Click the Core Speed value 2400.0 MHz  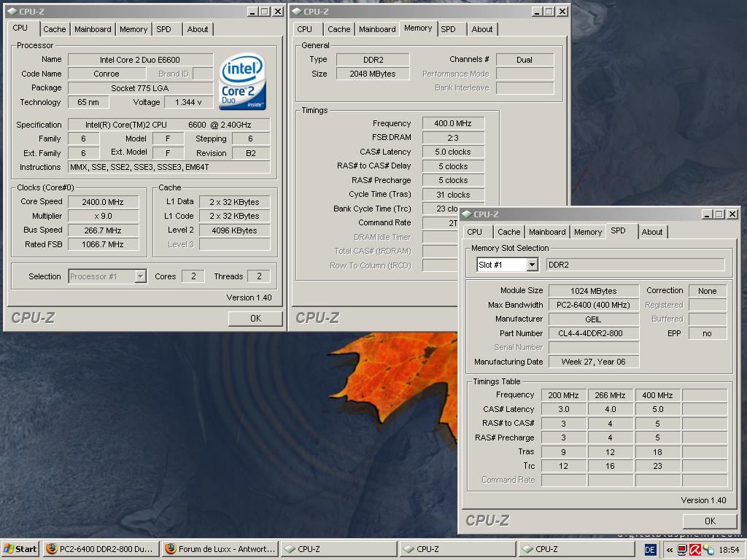(x=104, y=202)
